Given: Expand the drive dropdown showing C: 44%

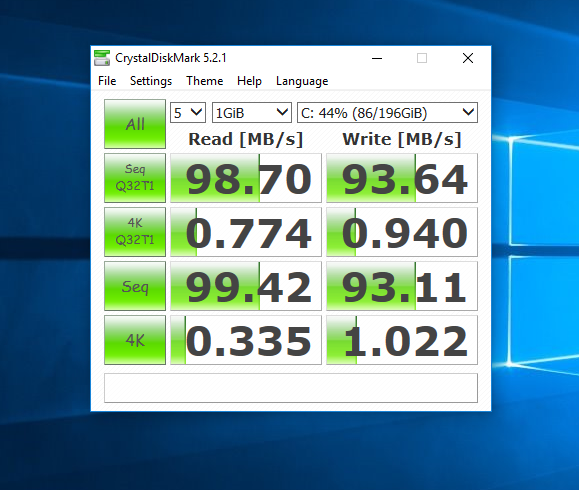Looking at the screenshot, I should pos(387,113).
